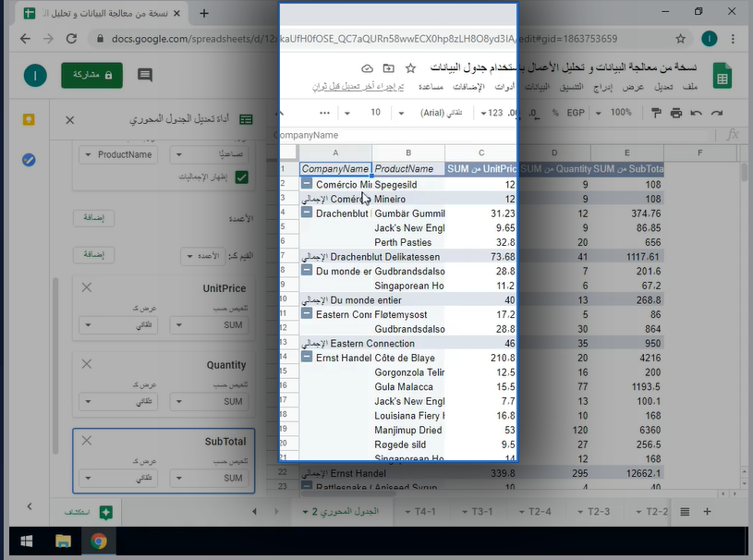The width and height of the screenshot is (753, 560).
Task: Toggle the show totals checkbox
Action: pyautogui.click(x=242, y=177)
